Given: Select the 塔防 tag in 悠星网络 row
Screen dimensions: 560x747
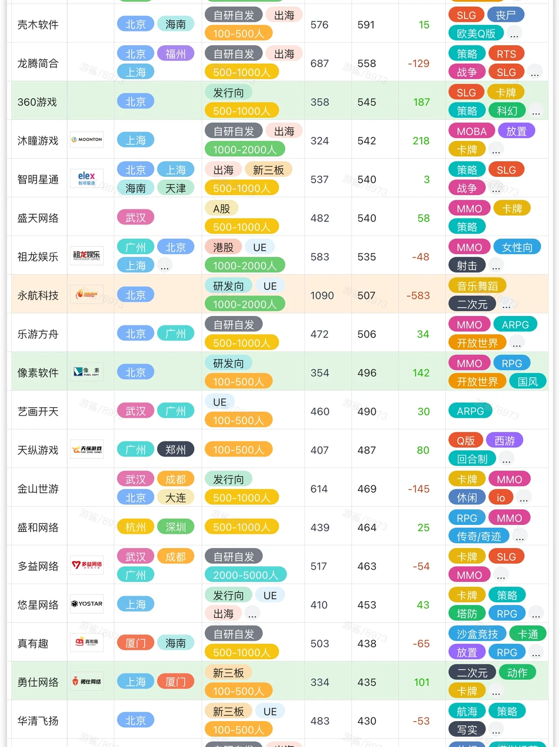Looking at the screenshot, I should point(467,614).
